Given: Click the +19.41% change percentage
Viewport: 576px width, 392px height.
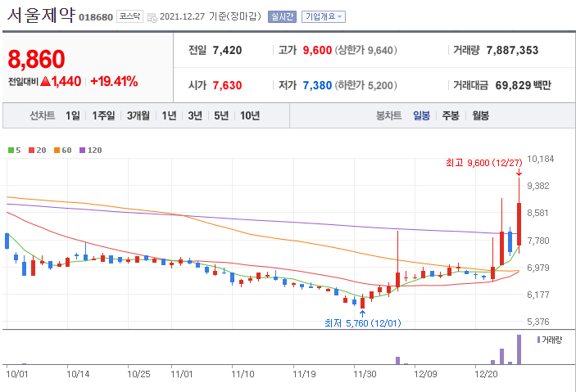Looking at the screenshot, I should pyautogui.click(x=114, y=81).
